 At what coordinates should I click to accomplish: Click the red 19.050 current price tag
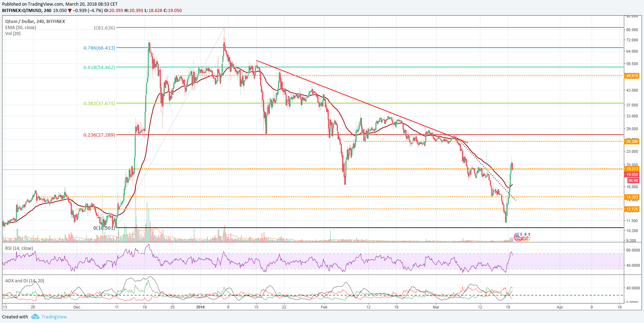pyautogui.click(x=632, y=175)
